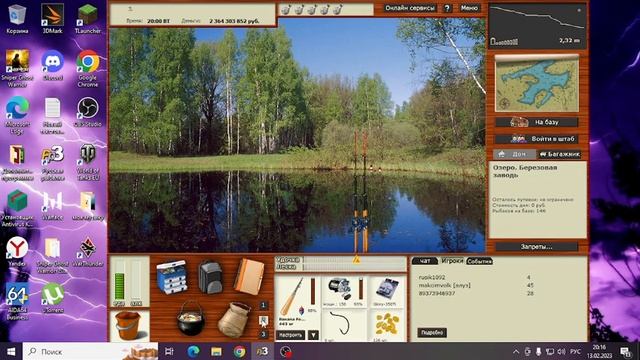Image resolution: width=640 pixels, height=360 pixels.
Task: Open the Recycle Bin desktop icon
Action: tap(17, 18)
